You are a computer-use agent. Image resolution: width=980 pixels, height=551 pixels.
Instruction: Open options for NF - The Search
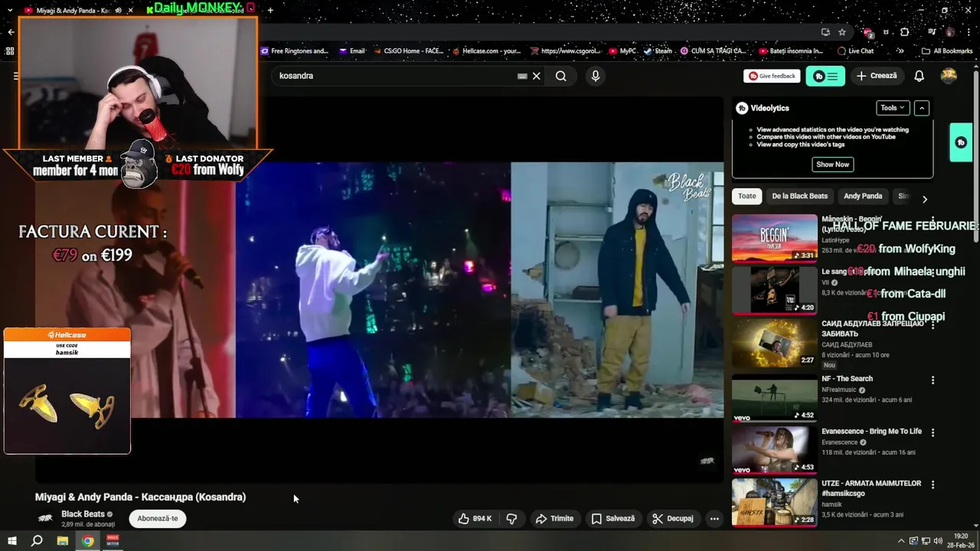click(x=933, y=380)
